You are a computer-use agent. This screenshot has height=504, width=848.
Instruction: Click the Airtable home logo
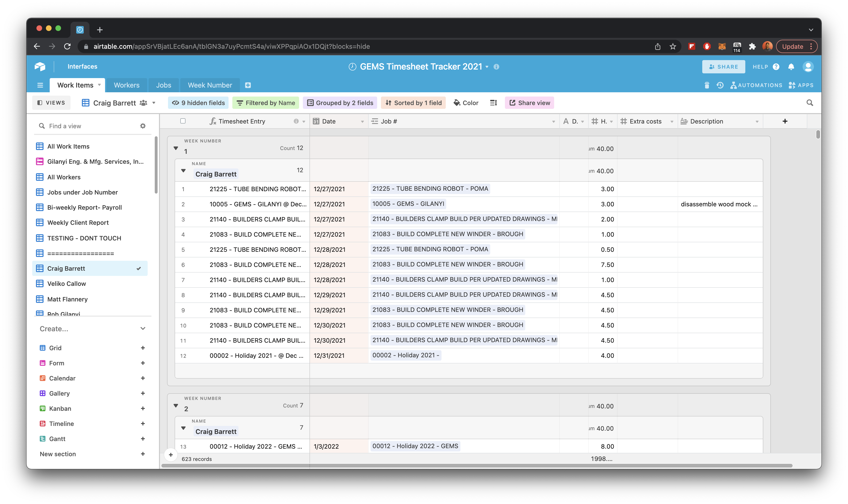pyautogui.click(x=40, y=66)
